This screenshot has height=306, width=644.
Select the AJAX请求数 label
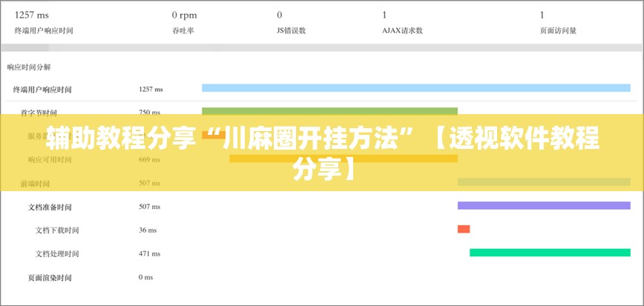tap(402, 31)
